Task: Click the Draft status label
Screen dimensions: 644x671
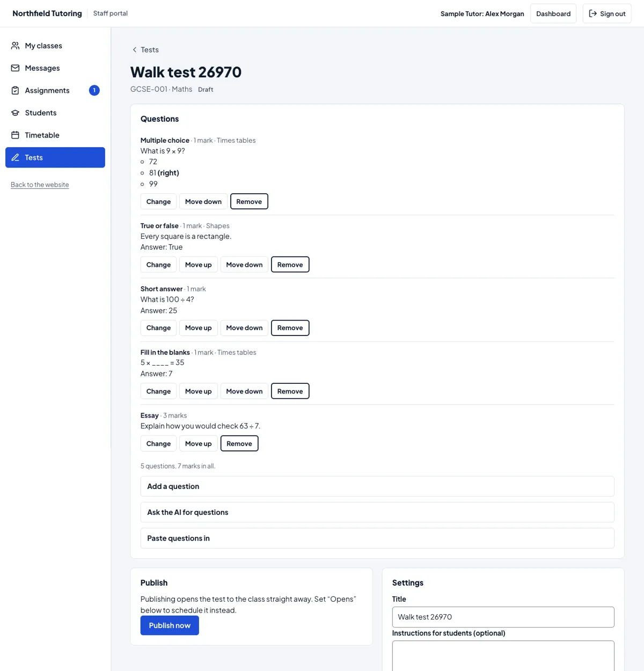Action: [x=206, y=90]
